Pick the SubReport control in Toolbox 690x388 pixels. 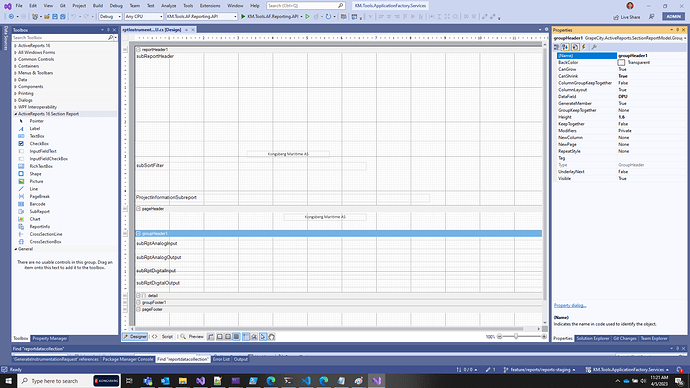39,212
